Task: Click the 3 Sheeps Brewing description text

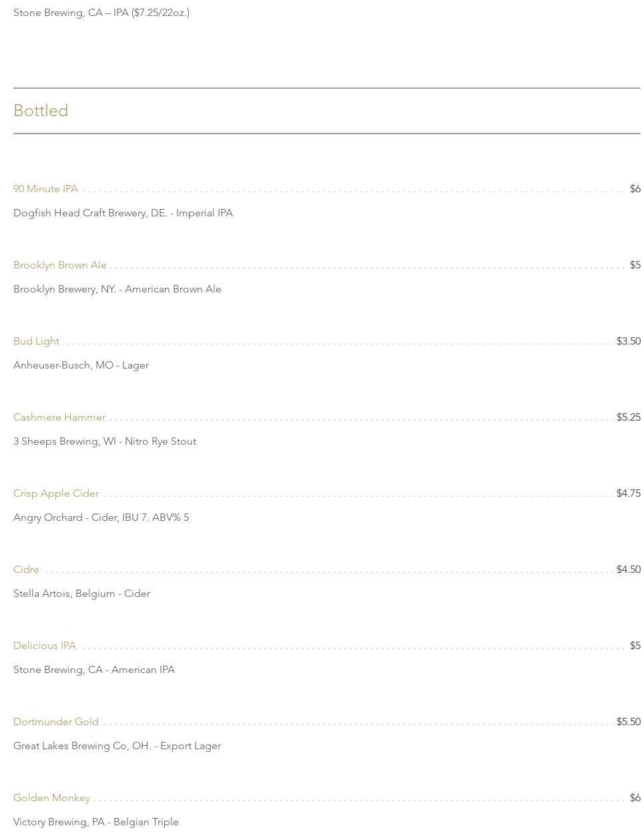Action: tap(105, 441)
